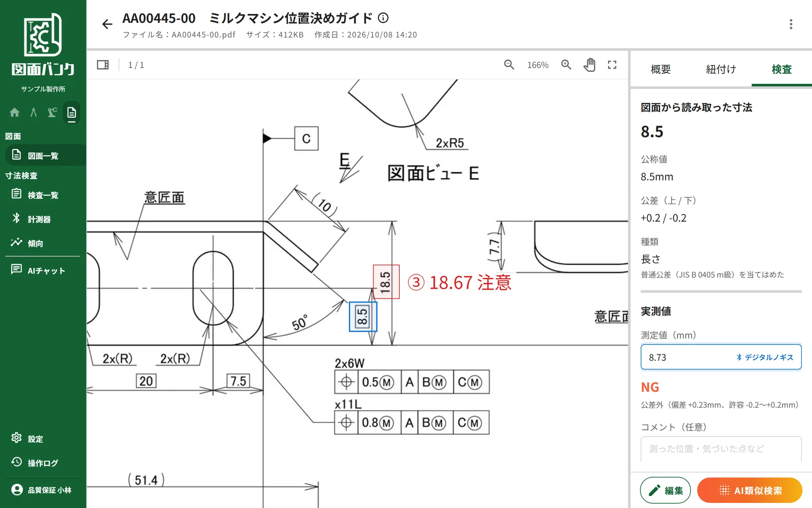Open user profile 品質保証 小林

click(43, 490)
